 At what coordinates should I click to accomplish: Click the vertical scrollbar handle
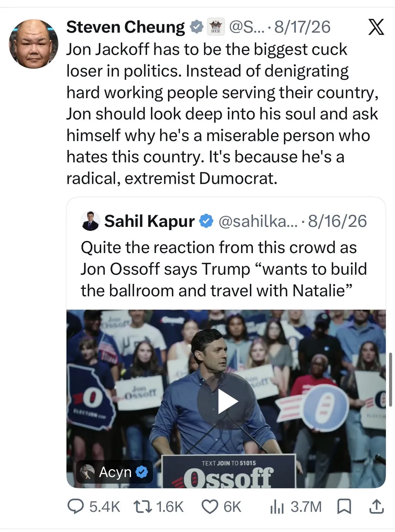point(390,379)
